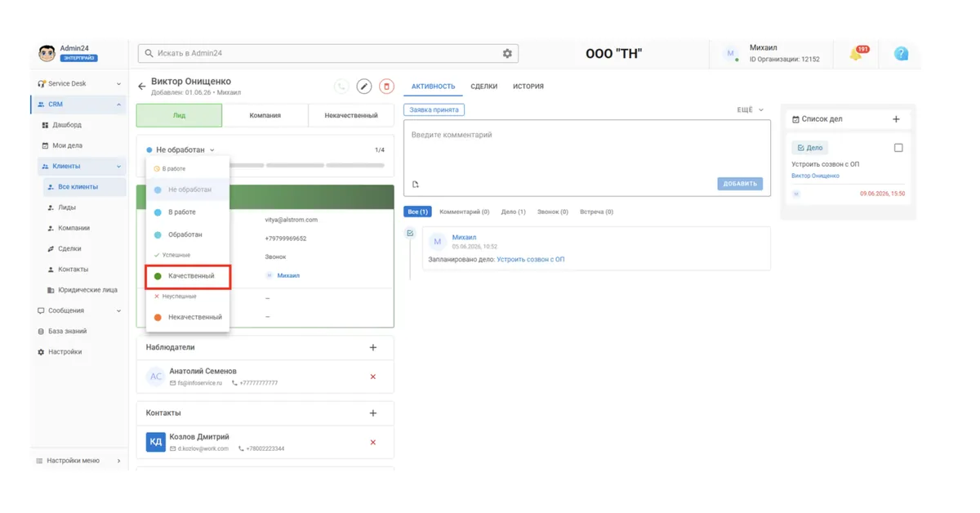
Task: Mark task Устроить созвон с ОП as done
Action: tap(898, 148)
